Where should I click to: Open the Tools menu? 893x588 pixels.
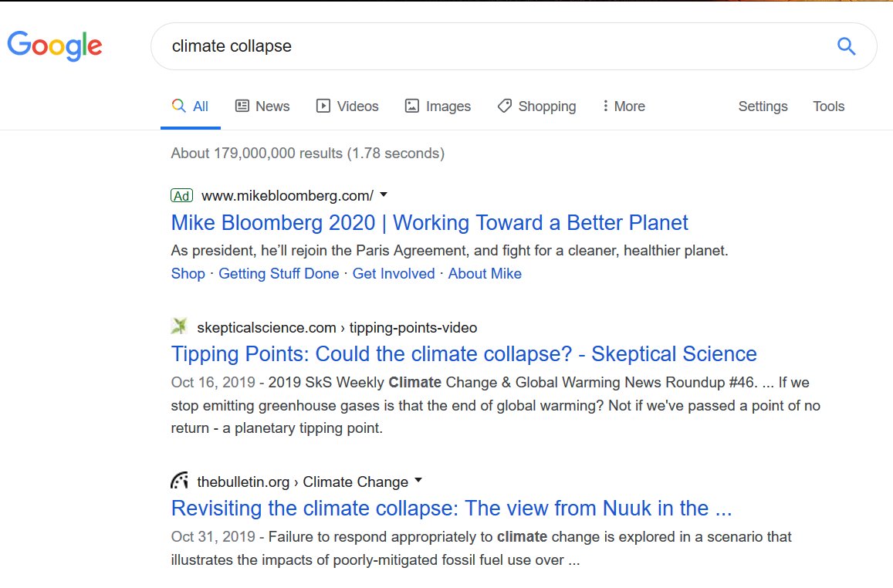coord(829,106)
